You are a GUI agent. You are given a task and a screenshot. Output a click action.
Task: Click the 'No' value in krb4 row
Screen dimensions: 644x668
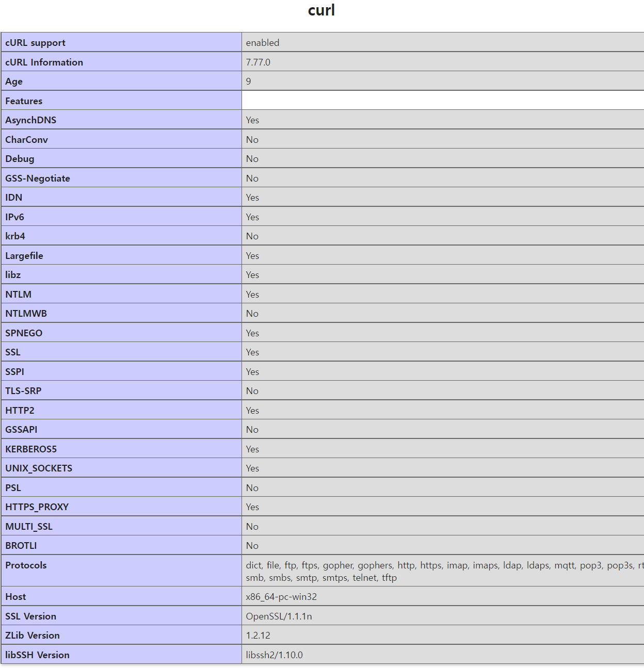pyautogui.click(x=252, y=236)
